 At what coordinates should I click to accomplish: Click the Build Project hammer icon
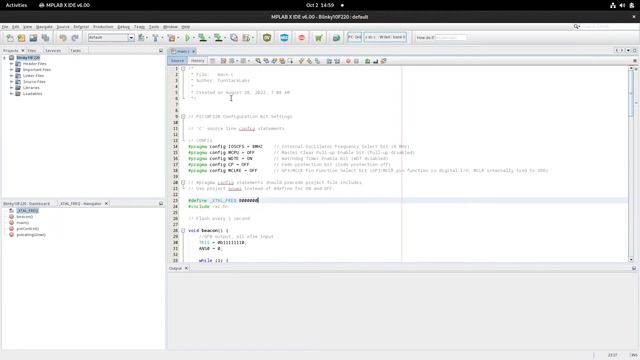(x=155, y=38)
